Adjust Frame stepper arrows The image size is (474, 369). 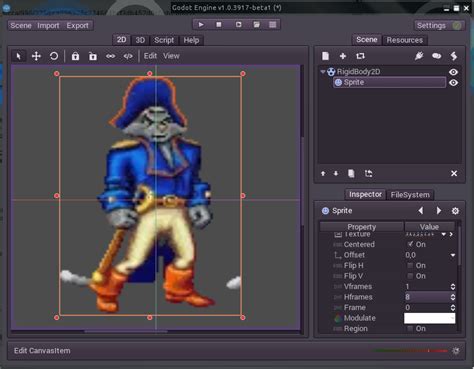[453, 308]
